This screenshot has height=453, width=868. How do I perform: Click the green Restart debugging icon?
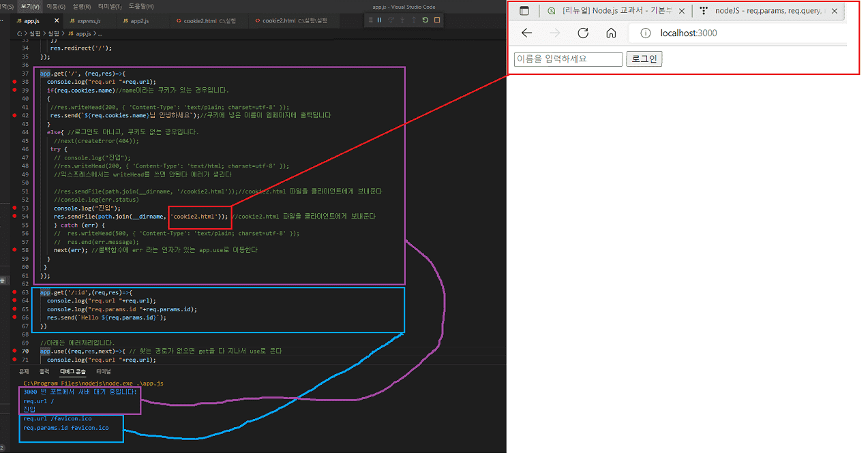(x=425, y=20)
